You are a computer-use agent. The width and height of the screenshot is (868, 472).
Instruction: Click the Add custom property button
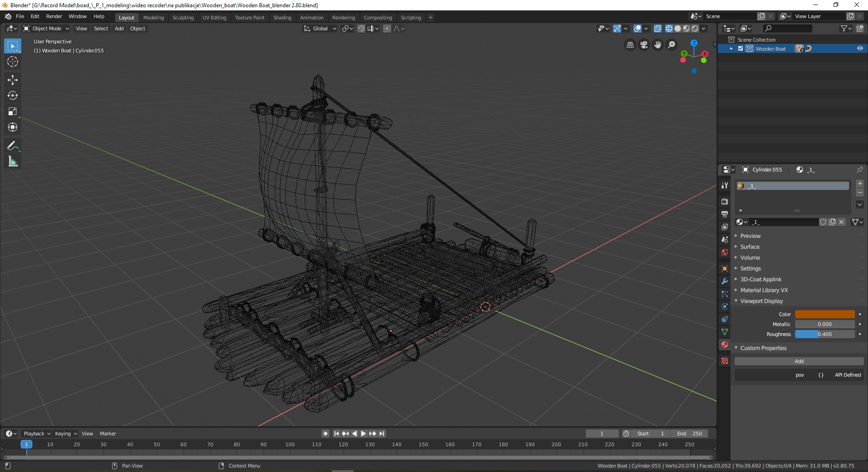pos(799,361)
